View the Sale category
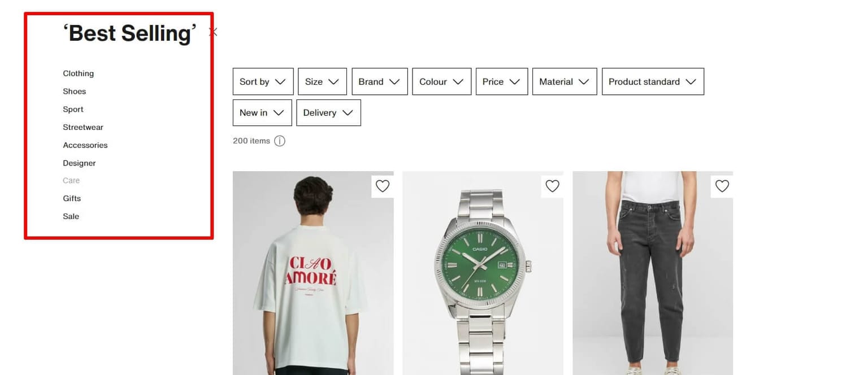868x375 pixels. click(x=71, y=216)
